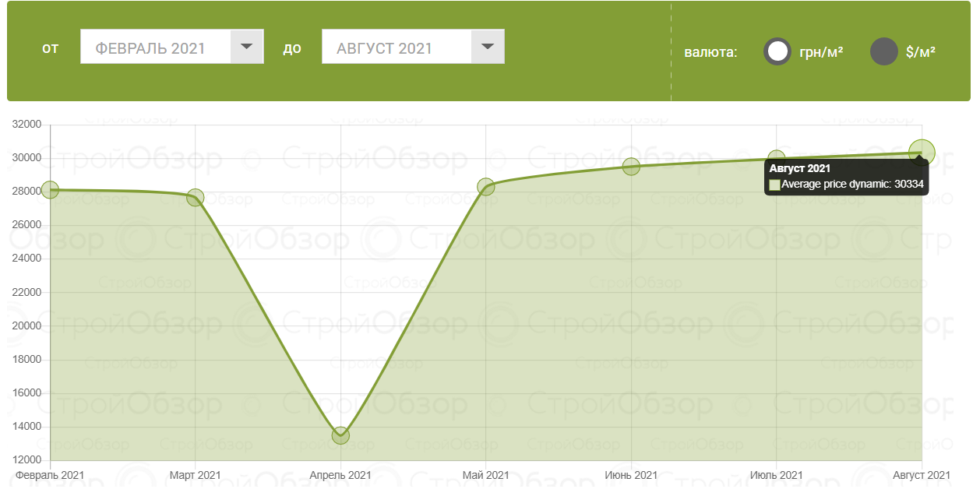The height and width of the screenshot is (496, 980).
Task: Click the Март 2021 data point marker
Action: (x=196, y=198)
